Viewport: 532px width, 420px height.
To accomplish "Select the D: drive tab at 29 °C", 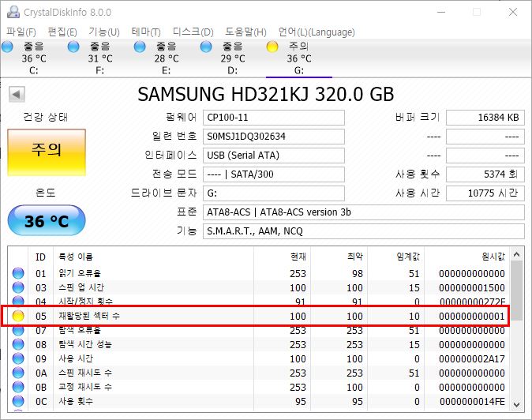I will [233, 58].
